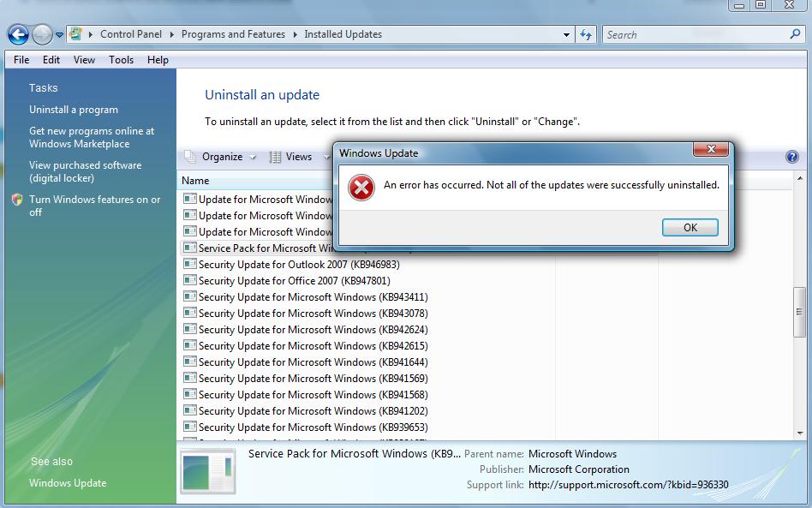Image resolution: width=812 pixels, height=508 pixels.
Task: Open the View menu
Action: [84, 60]
